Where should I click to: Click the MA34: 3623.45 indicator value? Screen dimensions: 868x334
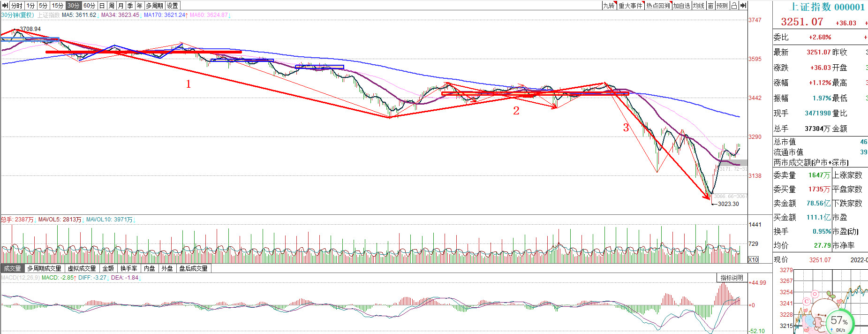tap(121, 15)
